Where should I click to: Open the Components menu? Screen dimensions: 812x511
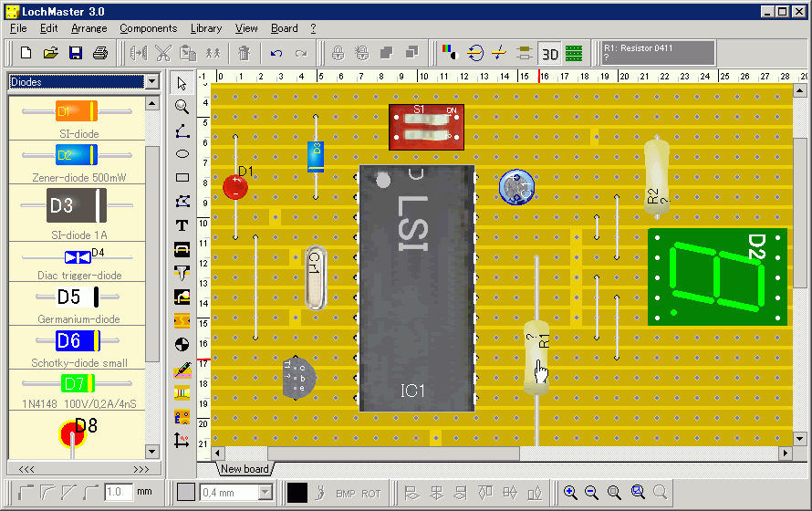148,28
